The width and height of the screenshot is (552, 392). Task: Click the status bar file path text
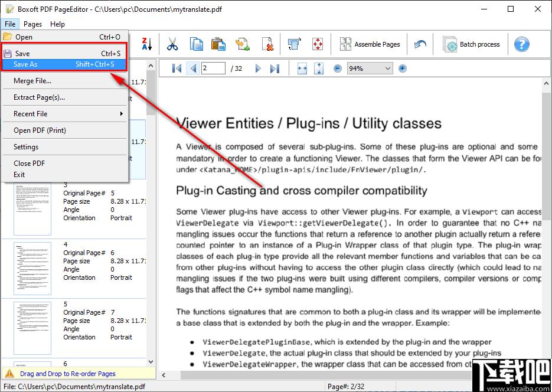click(74, 386)
